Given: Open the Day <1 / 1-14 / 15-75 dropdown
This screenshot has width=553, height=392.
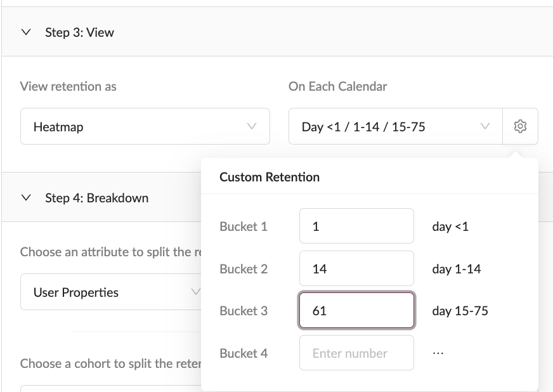Looking at the screenshot, I should coord(395,126).
